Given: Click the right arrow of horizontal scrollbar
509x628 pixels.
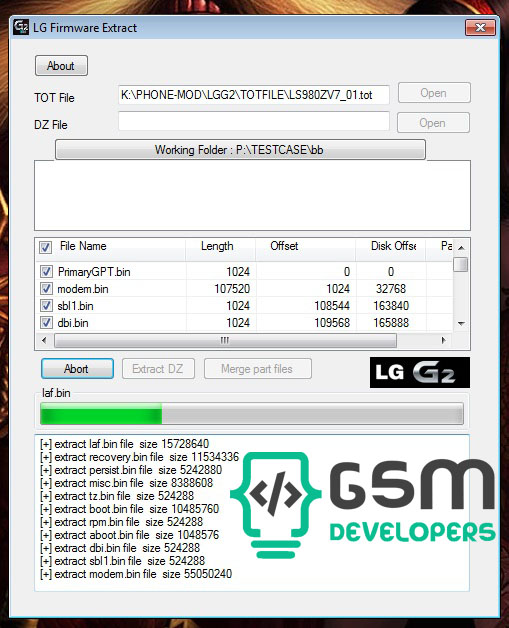Looking at the screenshot, I should [443, 340].
